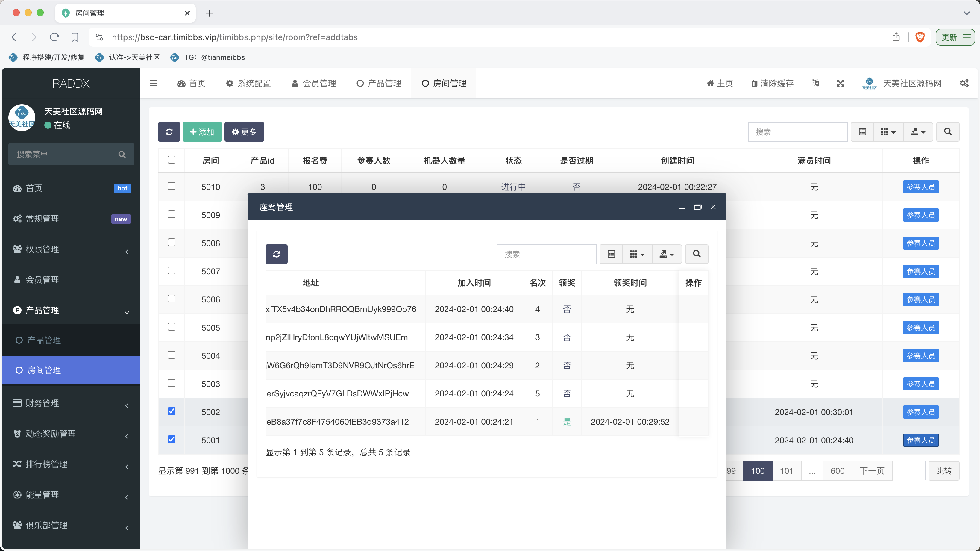Image resolution: width=980 pixels, height=551 pixels.
Task: Click the green 添加 button
Action: click(202, 132)
